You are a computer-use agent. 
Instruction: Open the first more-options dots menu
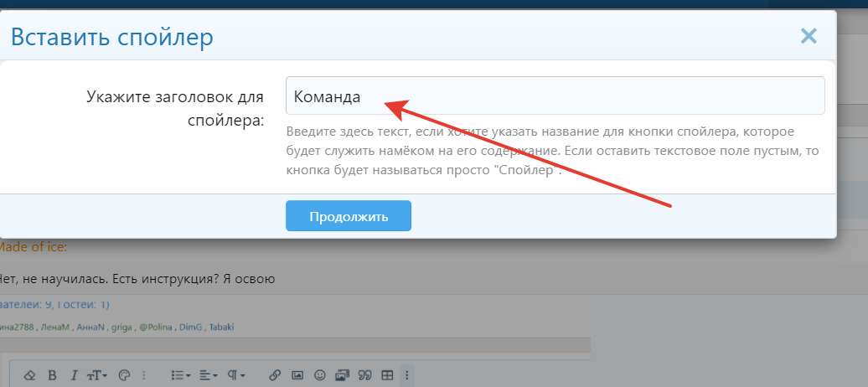pyautogui.click(x=144, y=375)
